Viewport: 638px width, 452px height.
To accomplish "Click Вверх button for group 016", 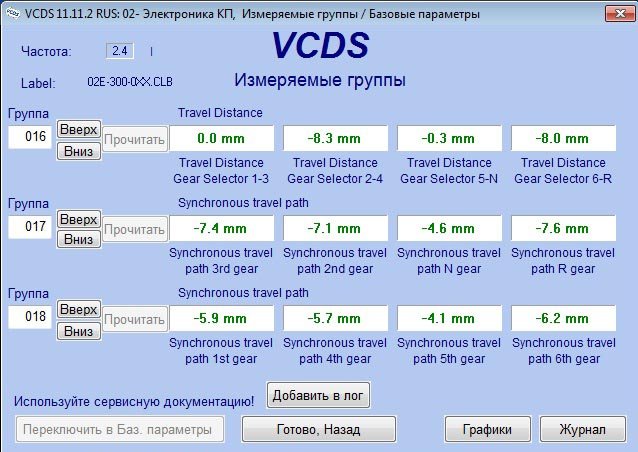I will pos(79,130).
